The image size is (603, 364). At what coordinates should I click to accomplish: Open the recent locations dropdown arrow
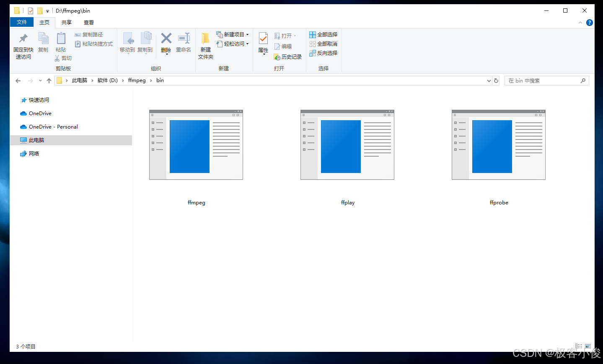40,81
